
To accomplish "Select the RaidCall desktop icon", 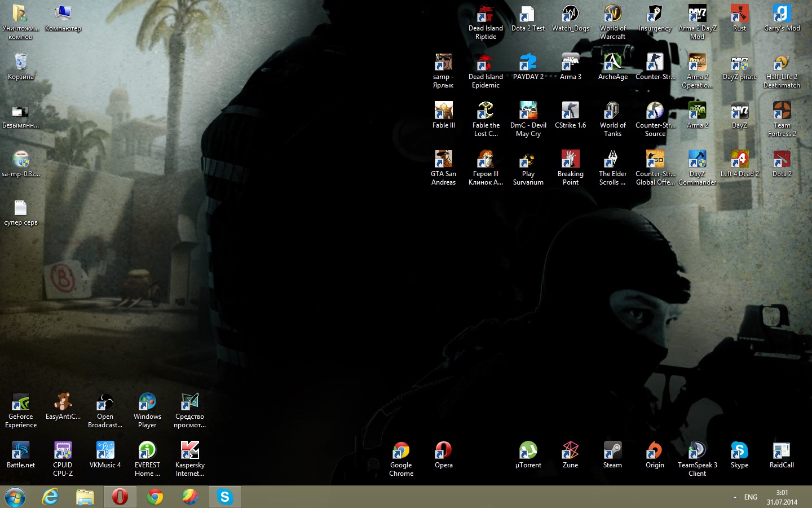I will [782, 456].
